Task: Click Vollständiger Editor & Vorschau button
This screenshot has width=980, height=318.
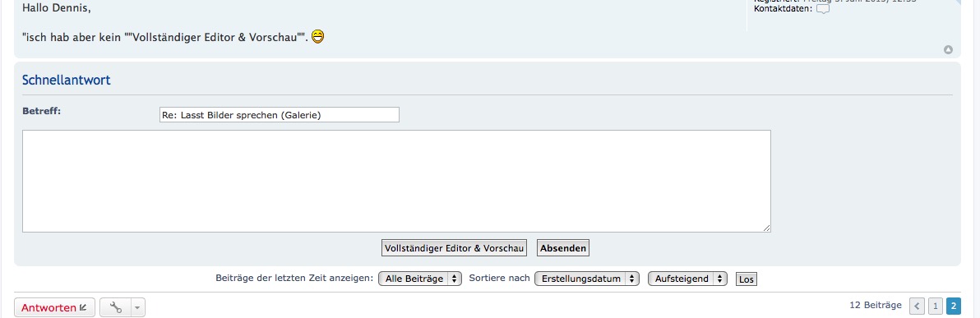Action: coord(455,248)
